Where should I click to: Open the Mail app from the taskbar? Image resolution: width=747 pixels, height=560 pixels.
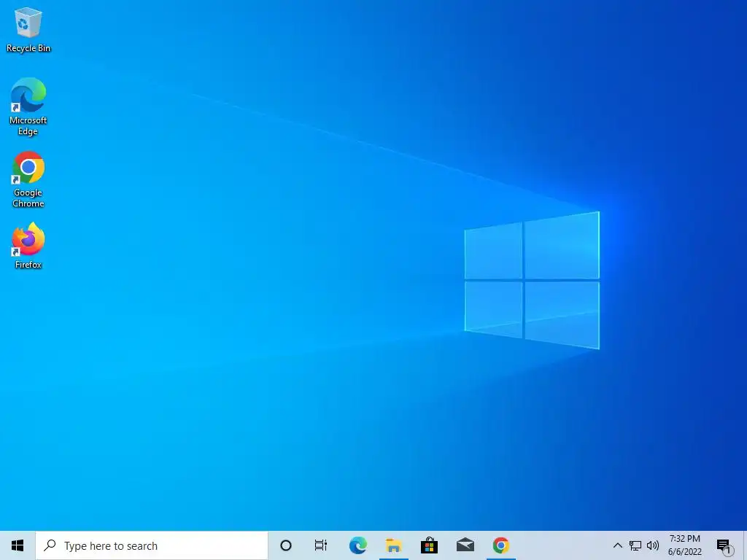pyautogui.click(x=465, y=545)
